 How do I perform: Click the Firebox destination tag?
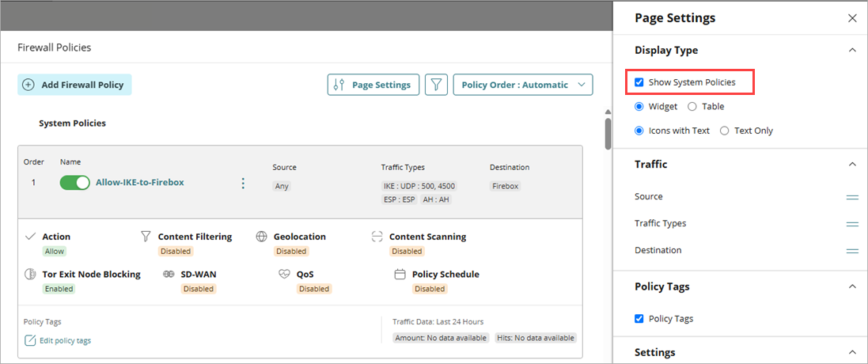(506, 187)
